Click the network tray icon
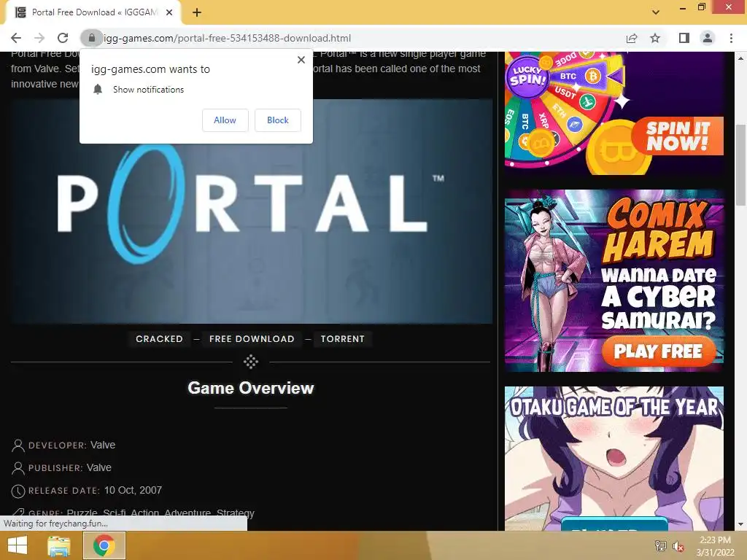 [661, 545]
